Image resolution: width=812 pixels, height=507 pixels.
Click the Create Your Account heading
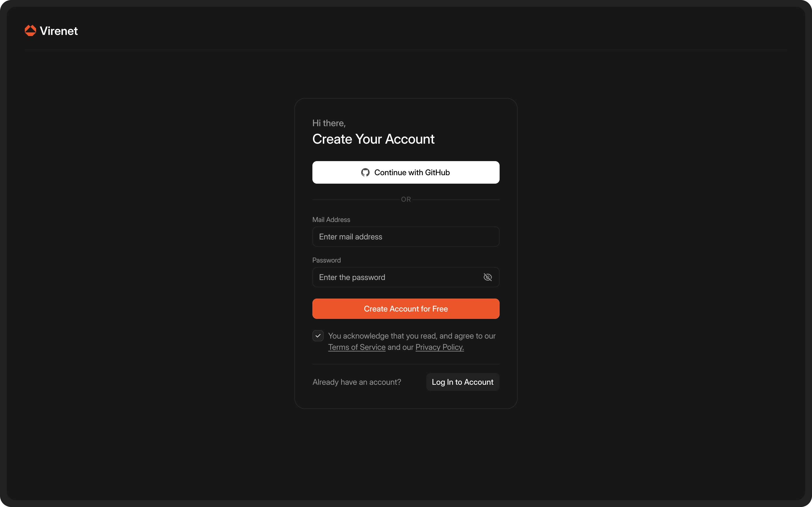tap(373, 139)
